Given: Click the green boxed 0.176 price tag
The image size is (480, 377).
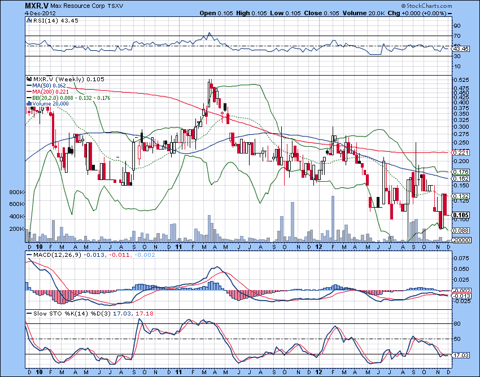Looking at the screenshot, I should tap(461, 172).
